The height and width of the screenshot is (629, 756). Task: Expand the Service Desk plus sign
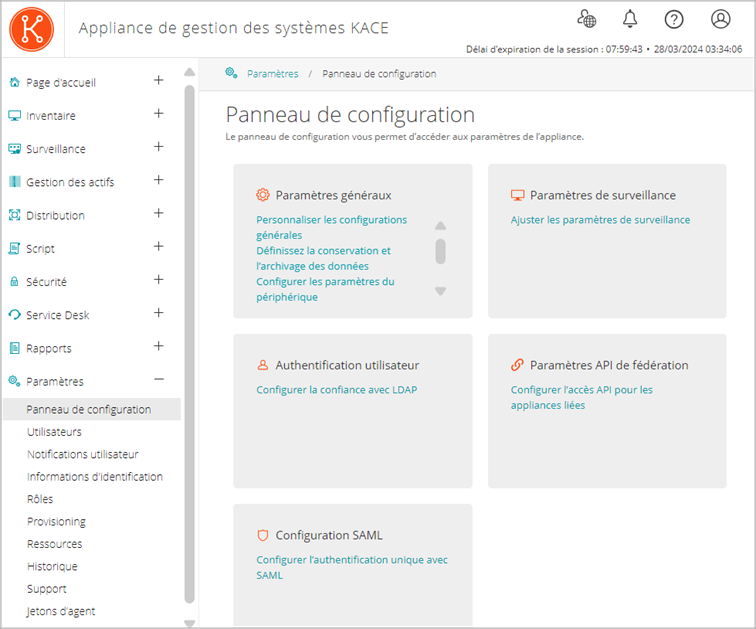pyautogui.click(x=158, y=313)
